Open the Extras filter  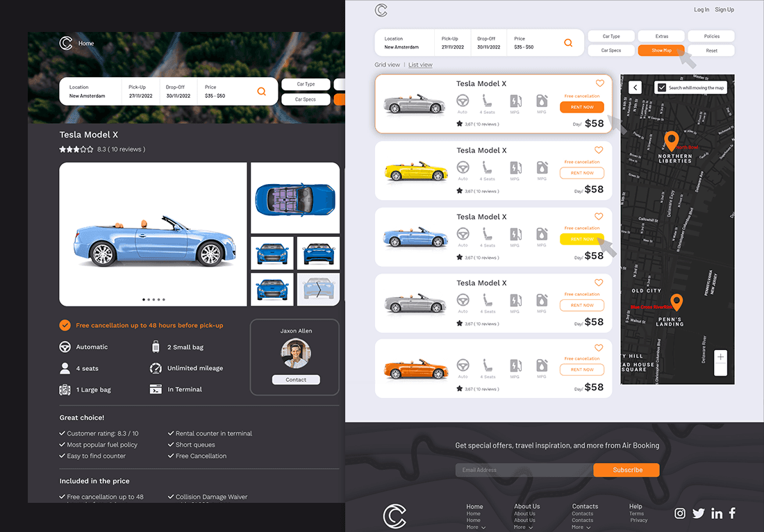point(661,36)
